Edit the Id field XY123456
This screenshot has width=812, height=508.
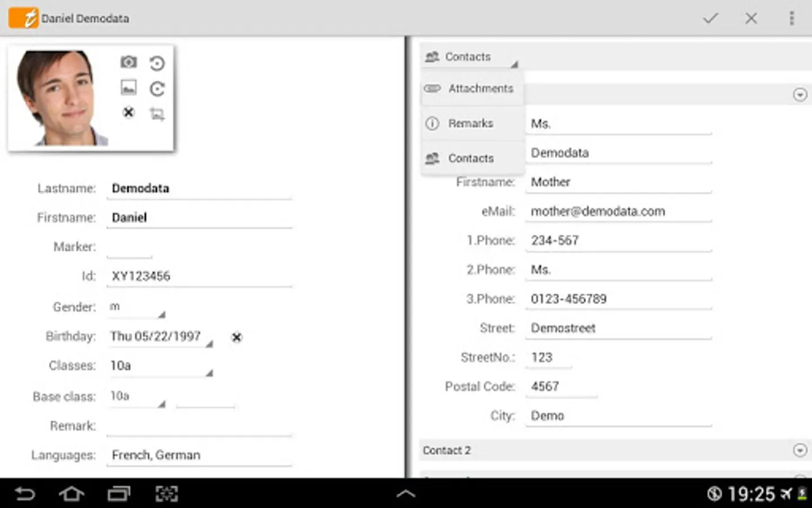pos(199,276)
